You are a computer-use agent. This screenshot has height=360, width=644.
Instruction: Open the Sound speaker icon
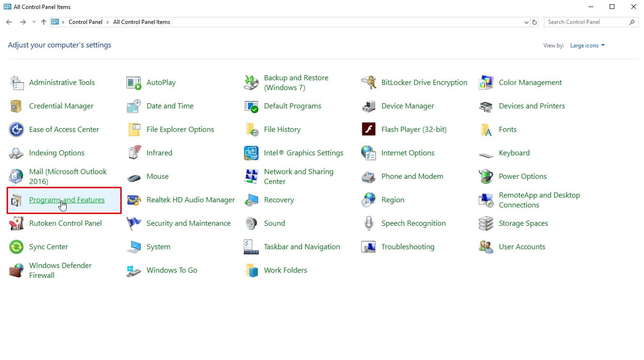coord(251,223)
